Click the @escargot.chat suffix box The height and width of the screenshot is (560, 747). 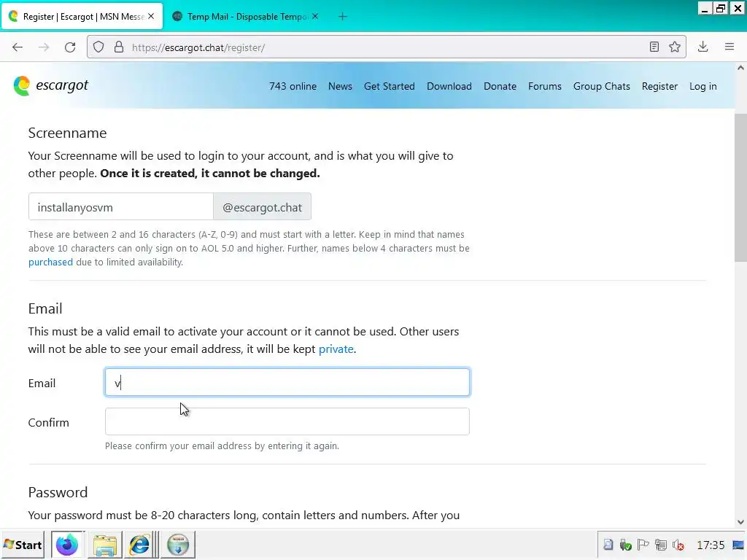(262, 206)
